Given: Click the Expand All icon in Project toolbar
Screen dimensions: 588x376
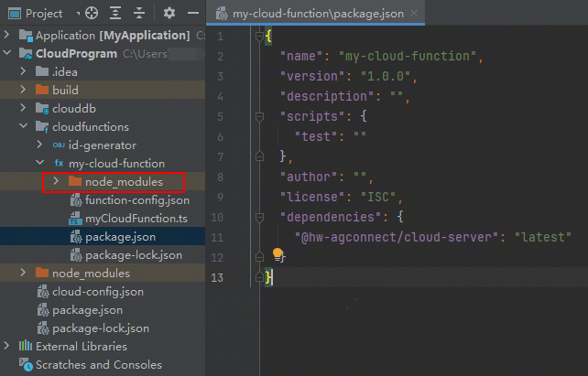Looking at the screenshot, I should point(116,14).
